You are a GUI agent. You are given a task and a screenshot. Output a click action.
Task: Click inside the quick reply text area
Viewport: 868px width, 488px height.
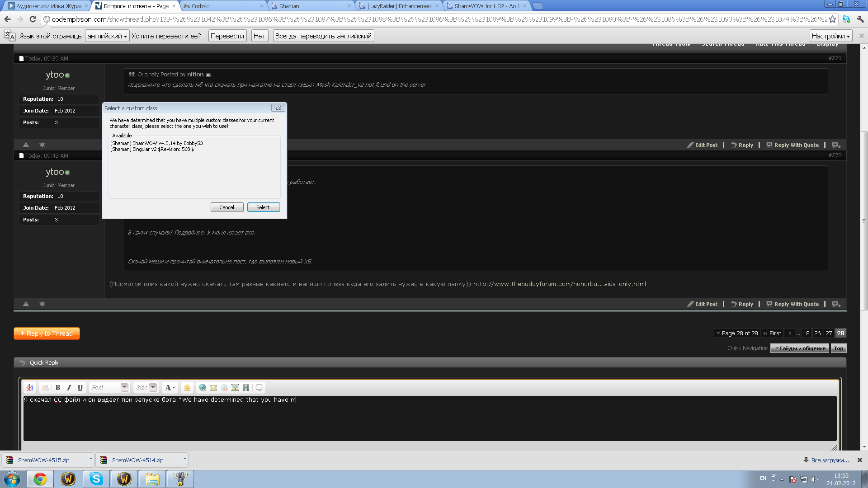point(430,418)
